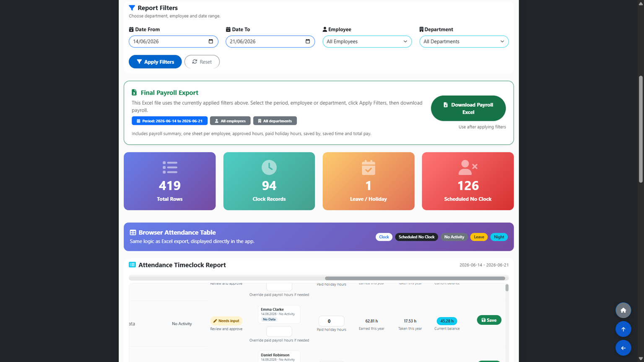The height and width of the screenshot is (362, 644).
Task: Open calendar picker in Date From field
Action: pyautogui.click(x=211, y=41)
